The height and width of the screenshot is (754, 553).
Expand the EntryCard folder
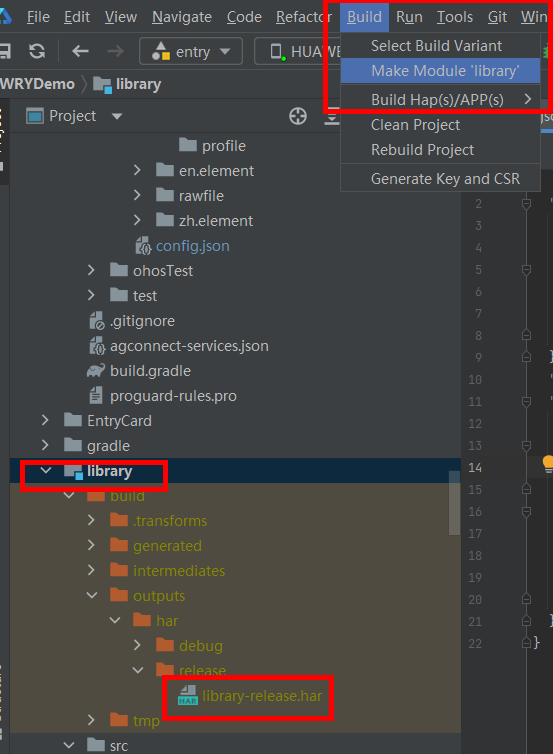(x=45, y=421)
